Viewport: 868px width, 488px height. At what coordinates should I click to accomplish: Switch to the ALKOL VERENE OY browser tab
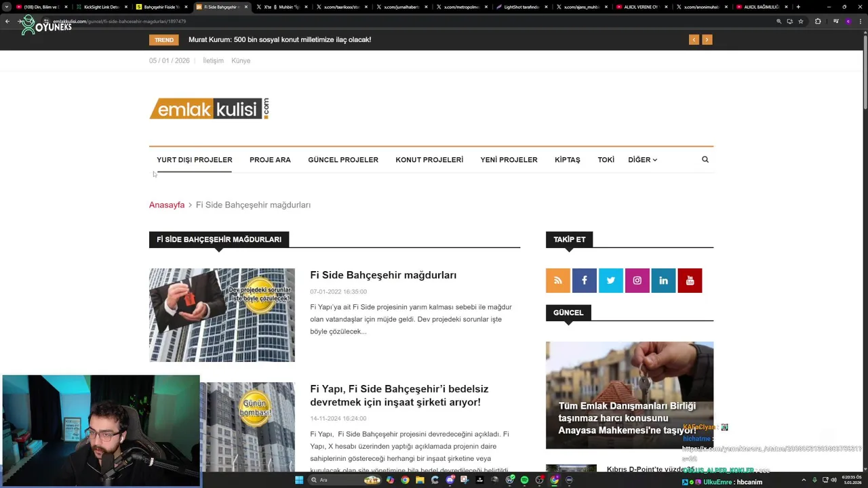point(641,7)
